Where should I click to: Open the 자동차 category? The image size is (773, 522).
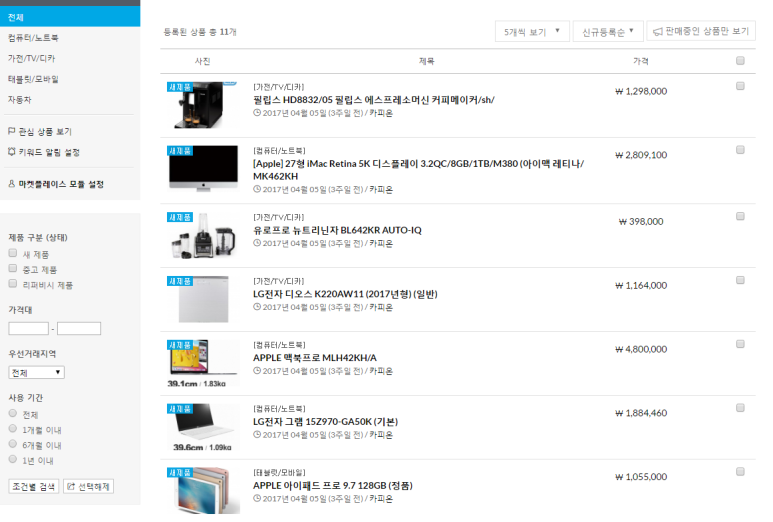[20, 100]
